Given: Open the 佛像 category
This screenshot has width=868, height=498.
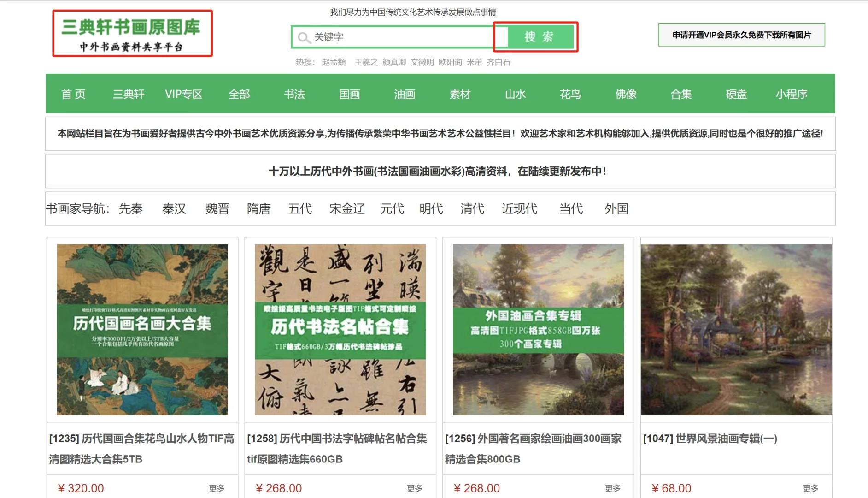Looking at the screenshot, I should [x=626, y=94].
